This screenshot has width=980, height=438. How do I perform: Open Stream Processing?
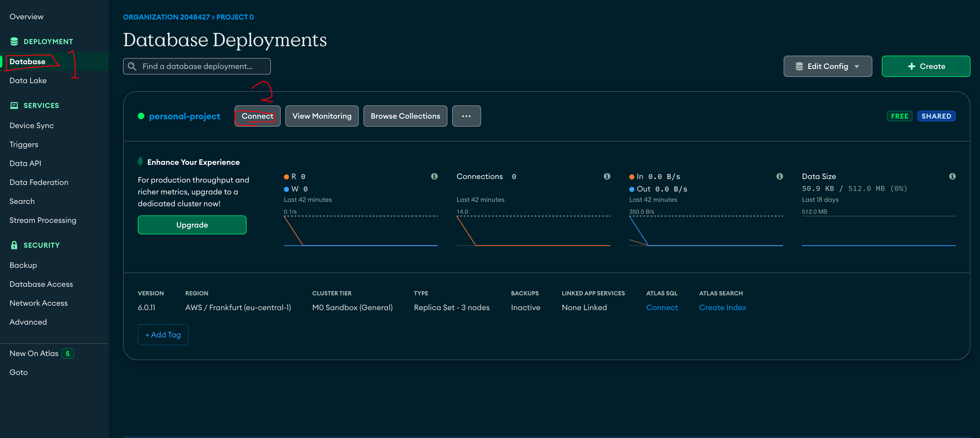click(x=43, y=220)
